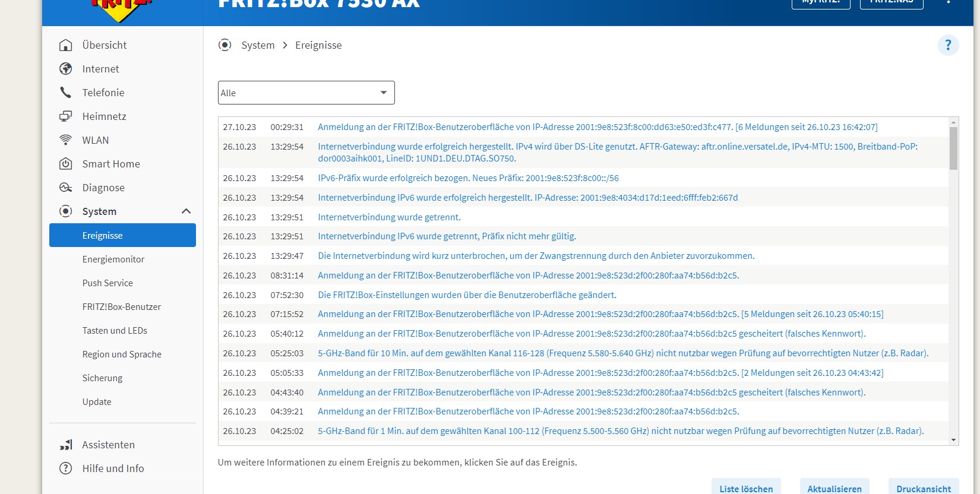Select the Hilfe und Info question icon
The height and width of the screenshot is (494, 980).
(x=66, y=468)
